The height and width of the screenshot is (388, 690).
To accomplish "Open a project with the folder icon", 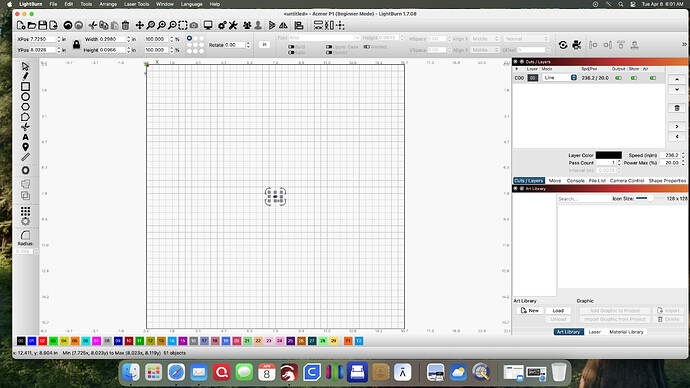I will pyautogui.click(x=32, y=26).
